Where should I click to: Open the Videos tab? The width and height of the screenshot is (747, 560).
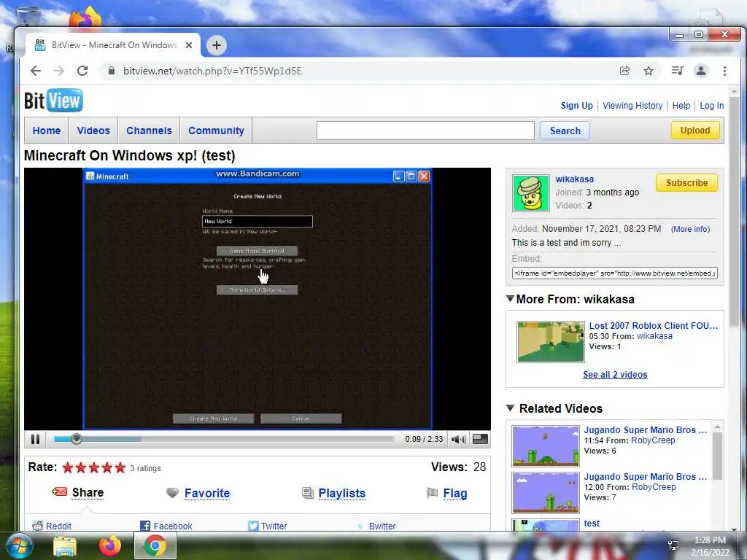(x=93, y=131)
